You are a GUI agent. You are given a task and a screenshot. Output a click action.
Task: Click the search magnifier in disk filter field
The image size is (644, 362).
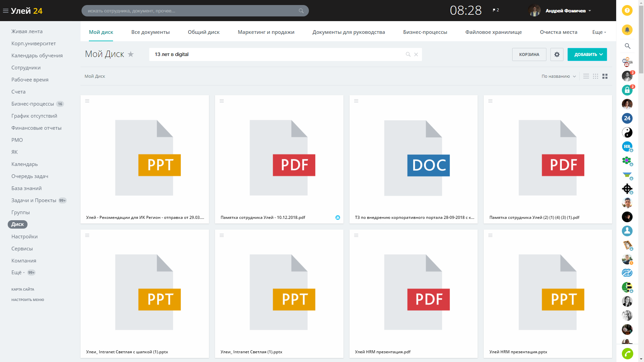click(408, 54)
